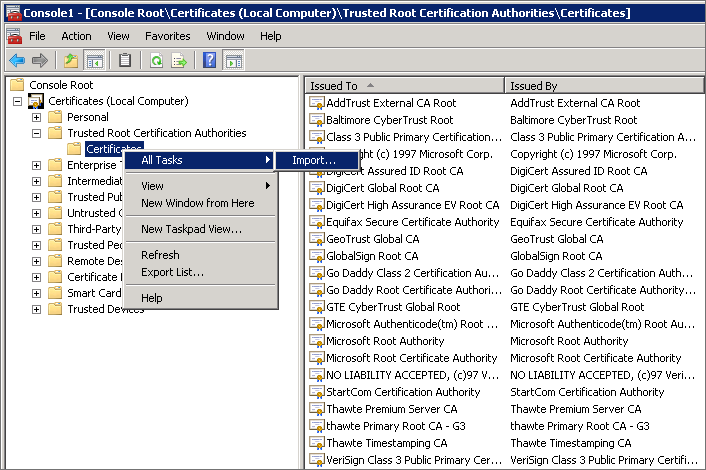Image resolution: width=706 pixels, height=470 pixels.
Task: Open the Favorites menu
Action: tap(167, 36)
